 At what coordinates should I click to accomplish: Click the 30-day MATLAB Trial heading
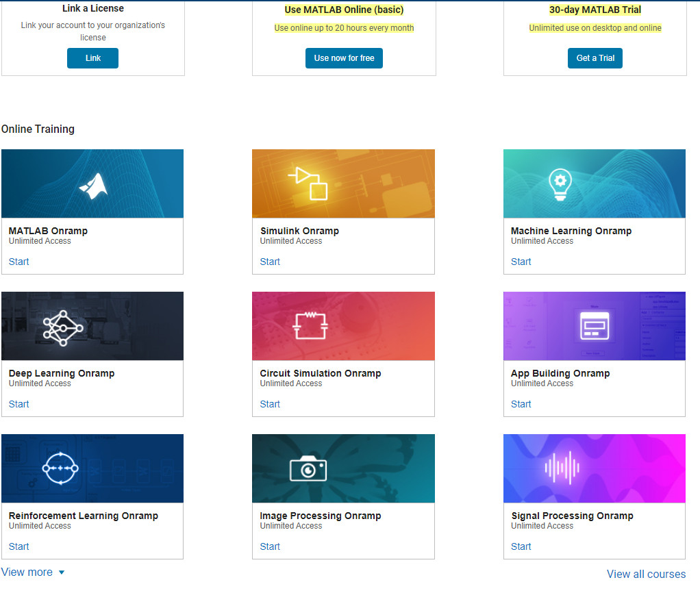[x=595, y=10]
